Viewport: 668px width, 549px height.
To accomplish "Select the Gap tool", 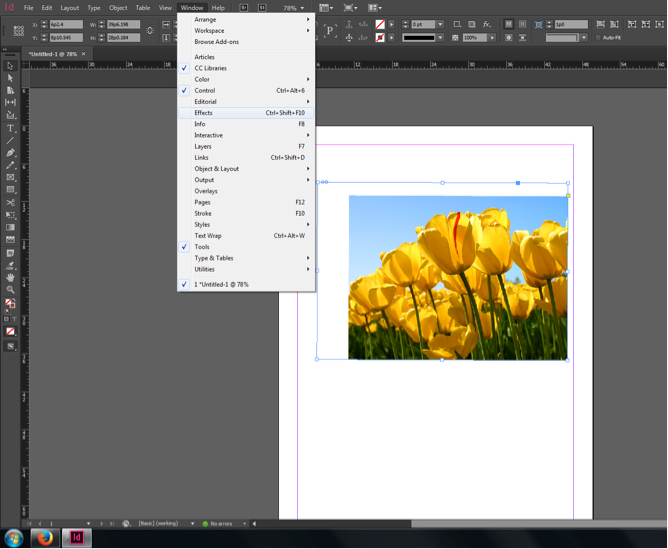I will tap(10, 102).
